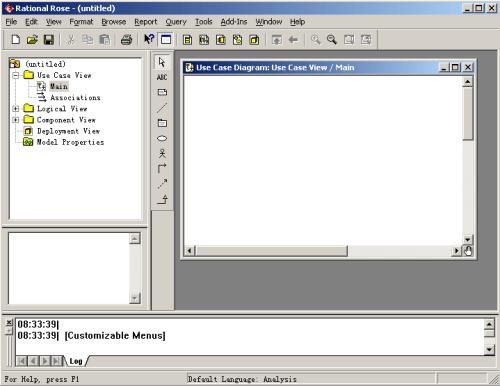The height and width of the screenshot is (386, 500).
Task: Open the Help menu
Action: tap(297, 22)
